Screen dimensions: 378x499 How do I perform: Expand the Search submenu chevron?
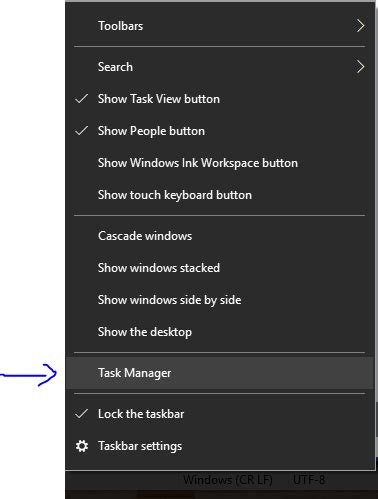(x=360, y=67)
